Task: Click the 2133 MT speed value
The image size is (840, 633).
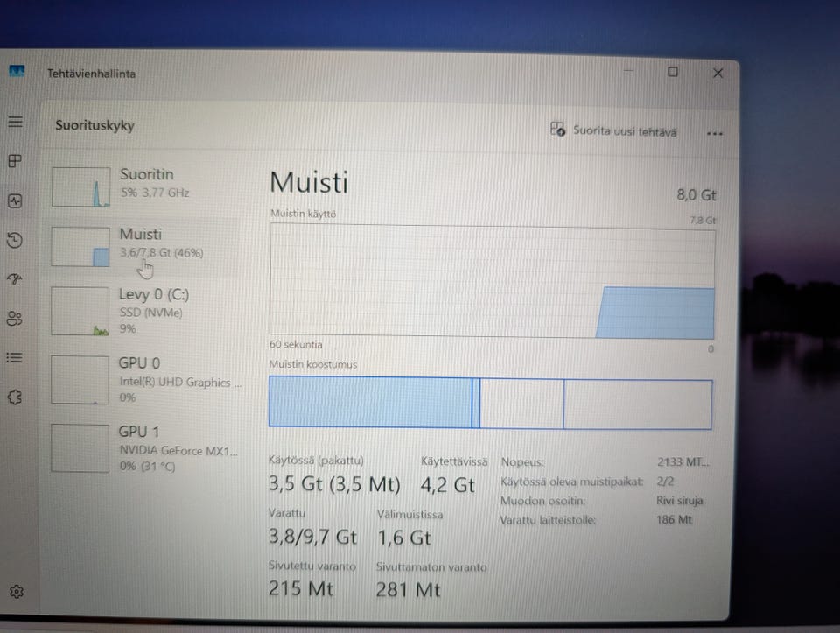Action: pyautogui.click(x=682, y=462)
